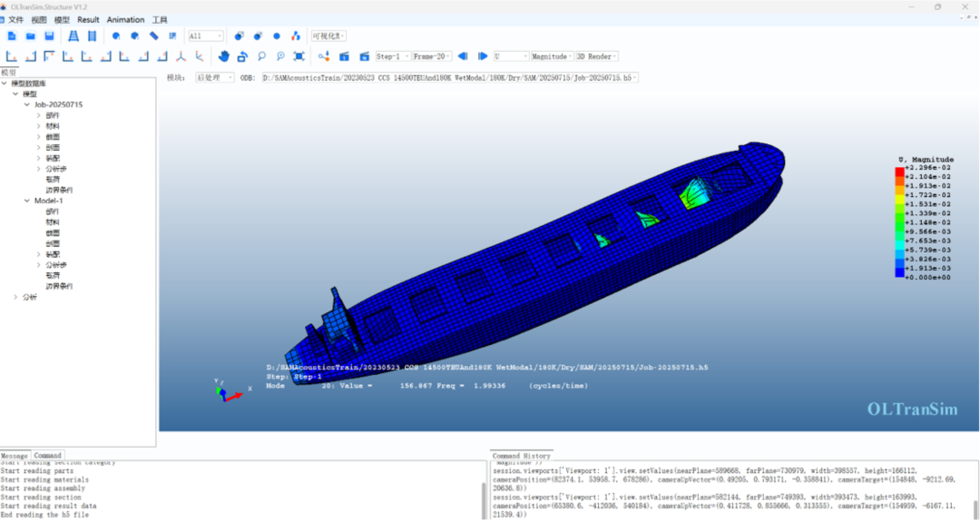The image size is (980, 522).
Task: Open the 文件 menu
Action: click(x=15, y=20)
